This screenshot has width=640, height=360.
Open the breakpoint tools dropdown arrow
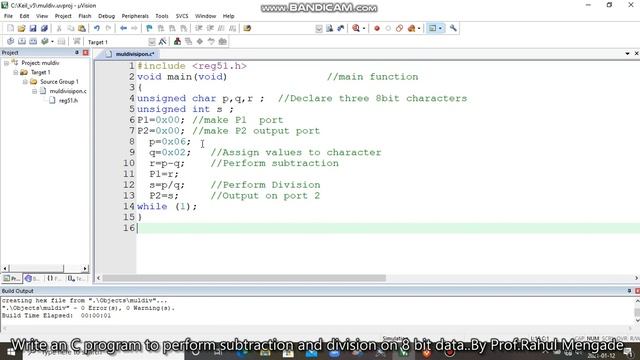point(419,28)
